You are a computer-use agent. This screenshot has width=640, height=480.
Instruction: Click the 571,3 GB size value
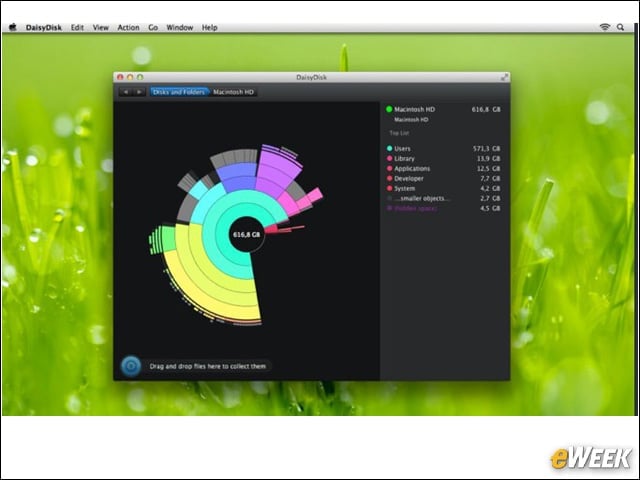point(486,149)
